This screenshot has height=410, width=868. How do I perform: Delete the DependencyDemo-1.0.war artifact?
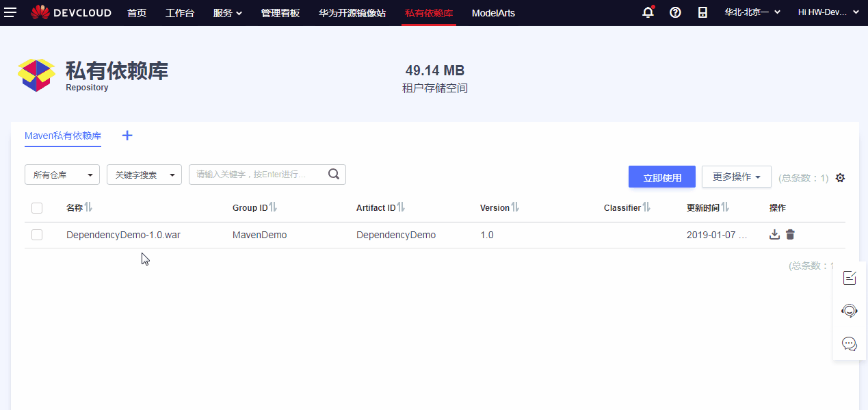(x=789, y=234)
